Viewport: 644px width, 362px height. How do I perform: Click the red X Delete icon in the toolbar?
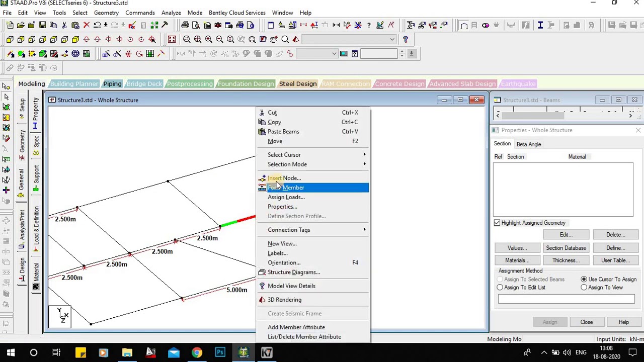click(86, 25)
